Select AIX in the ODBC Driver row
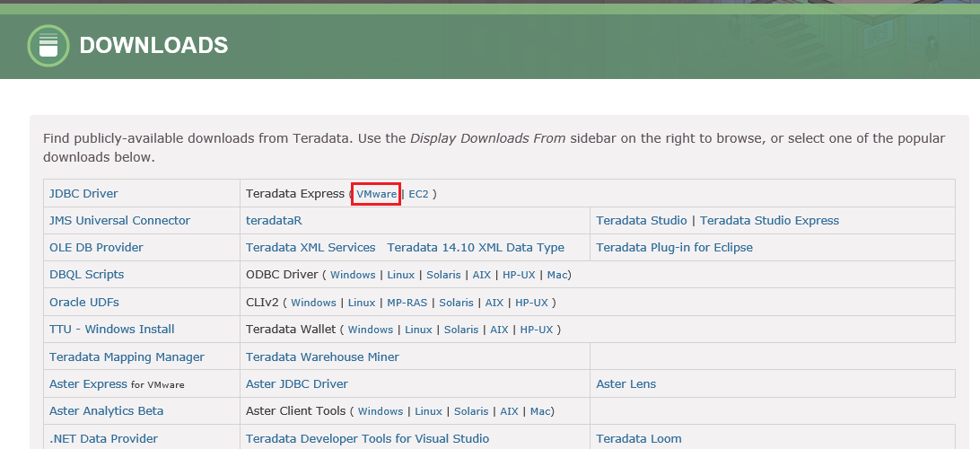 click(x=482, y=275)
